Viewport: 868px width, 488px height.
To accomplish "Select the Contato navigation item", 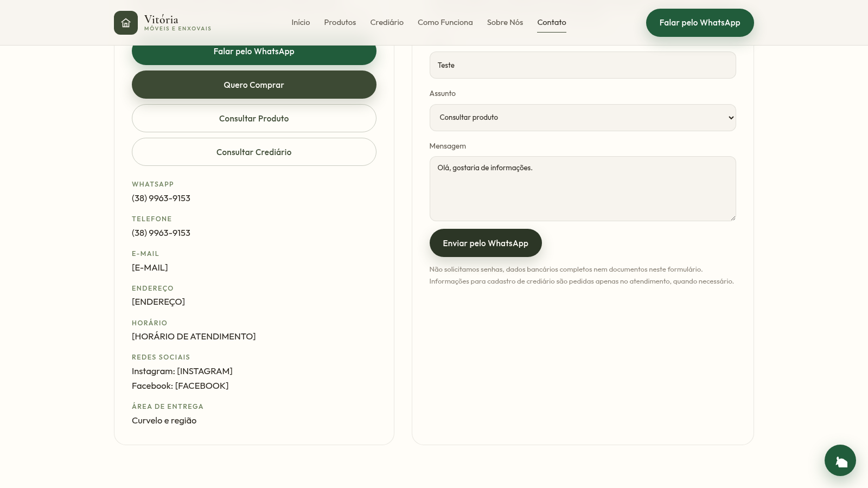I will click(x=552, y=22).
